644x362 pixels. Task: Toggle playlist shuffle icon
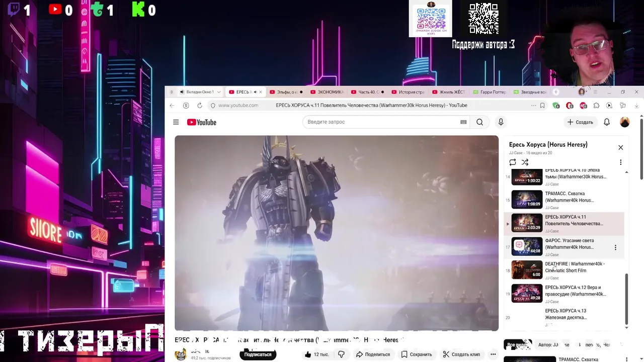click(525, 162)
